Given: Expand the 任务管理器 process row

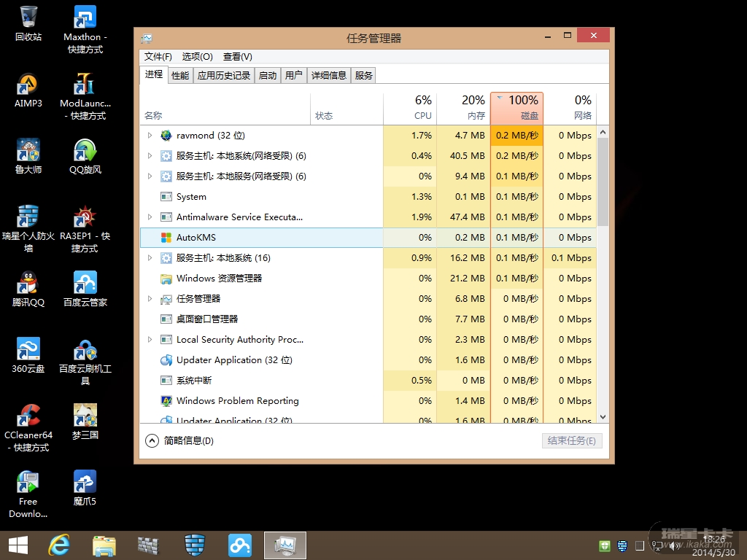Looking at the screenshot, I should 150,299.
